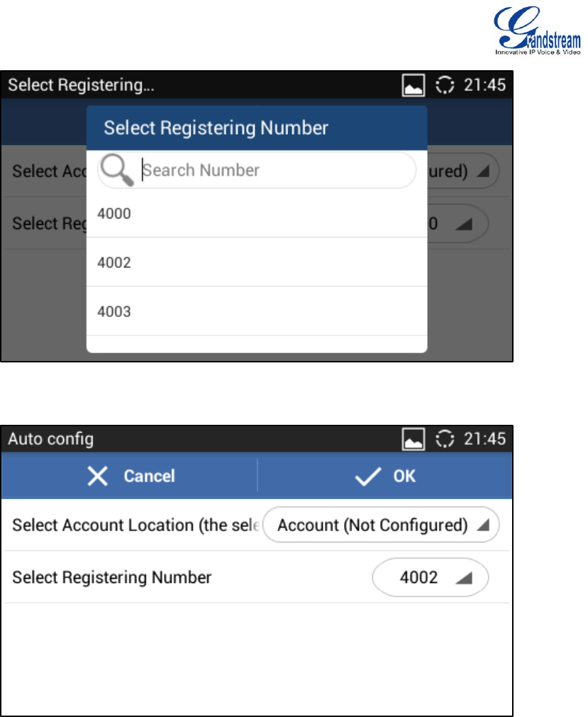Screen dimensions: 588x717
Task: Click the dimmed registering number dropdown behind dialog
Action: click(457, 223)
